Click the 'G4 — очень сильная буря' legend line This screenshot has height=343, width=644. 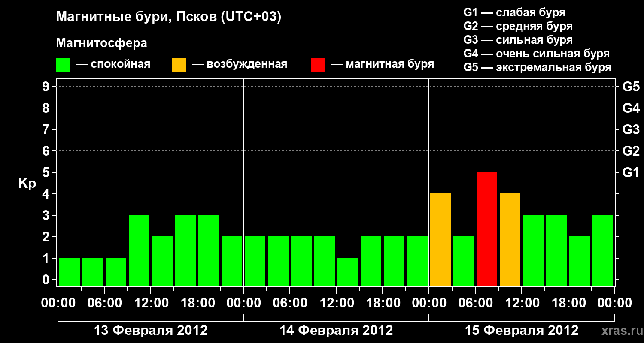tap(537, 54)
